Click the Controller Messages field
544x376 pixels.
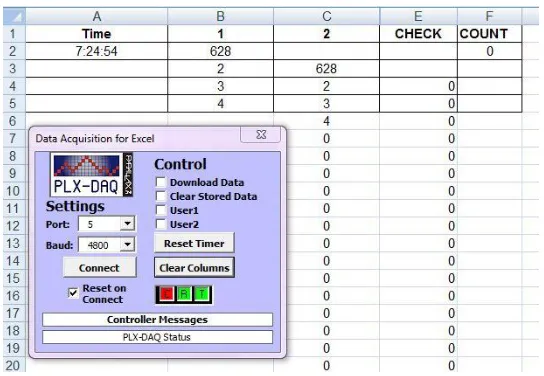pyautogui.click(x=157, y=319)
